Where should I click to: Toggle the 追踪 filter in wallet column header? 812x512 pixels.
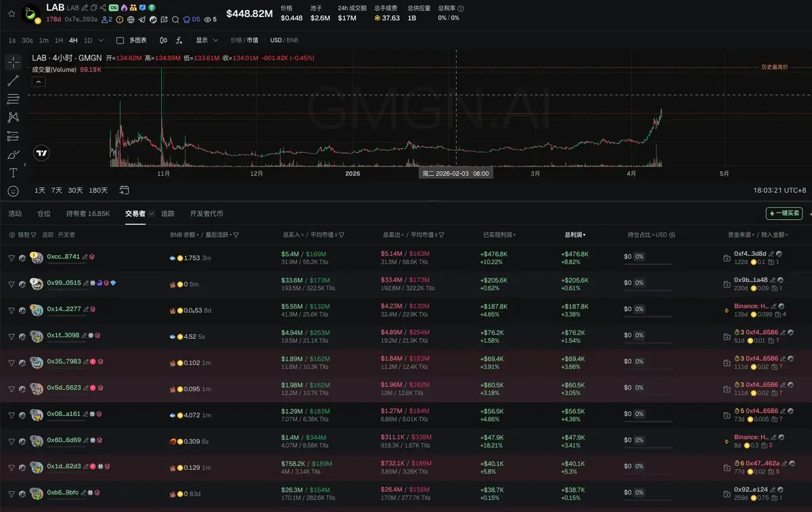[48, 235]
